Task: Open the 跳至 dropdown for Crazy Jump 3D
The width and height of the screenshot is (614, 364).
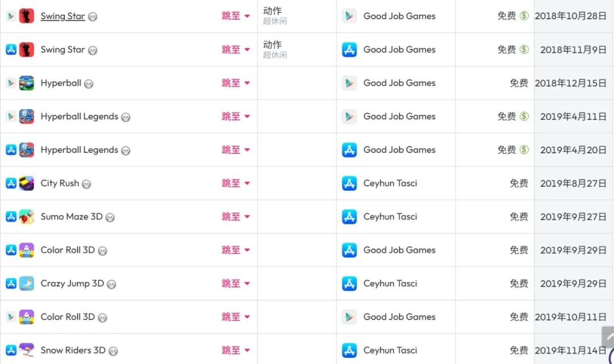Action: (x=236, y=283)
